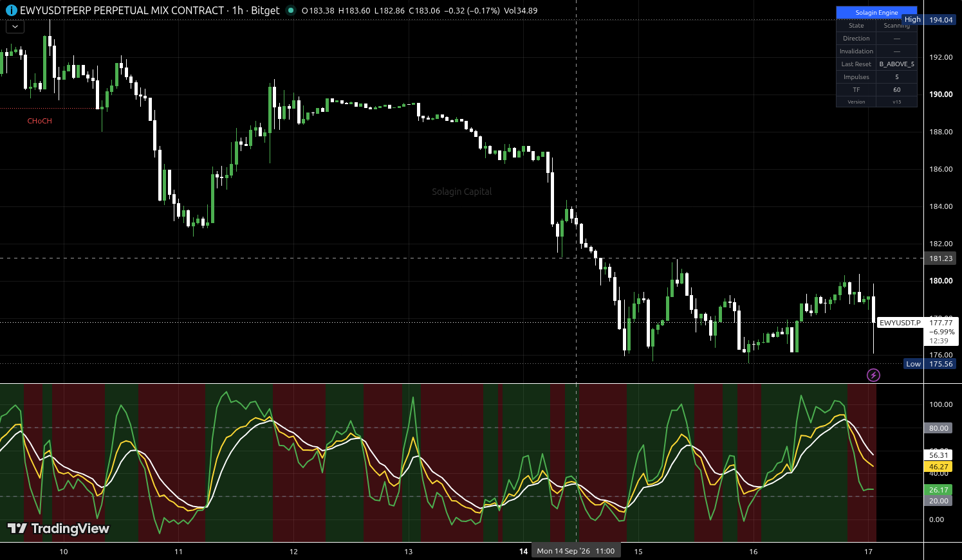Image resolution: width=962 pixels, height=560 pixels.
Task: Click the date label 11 on the time axis
Action: (179, 552)
